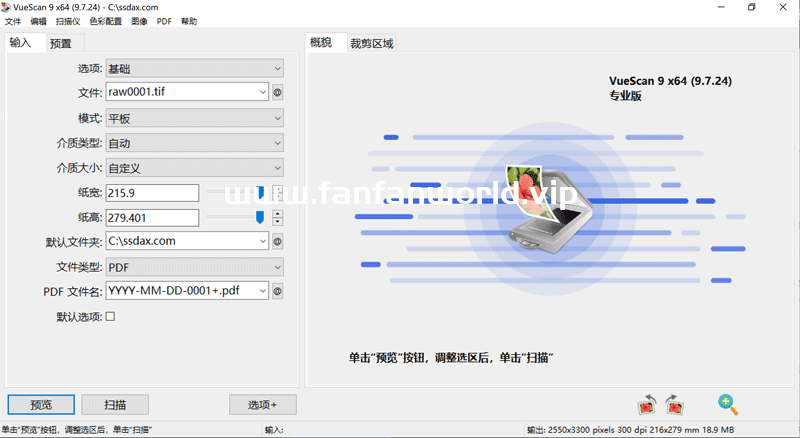Expand the 文件类型 dropdown showing PDF
The image size is (800, 438).
[194, 267]
